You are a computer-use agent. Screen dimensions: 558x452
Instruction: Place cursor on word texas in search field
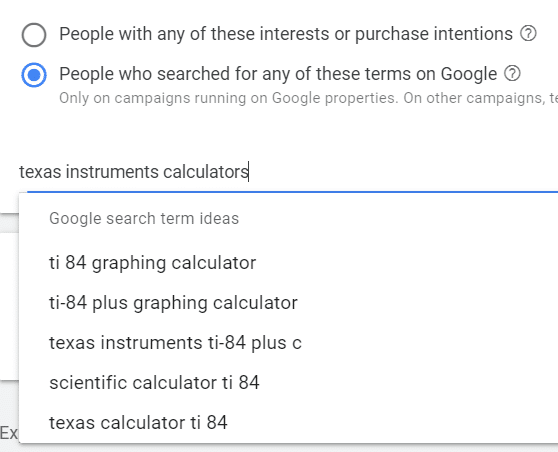(x=40, y=172)
